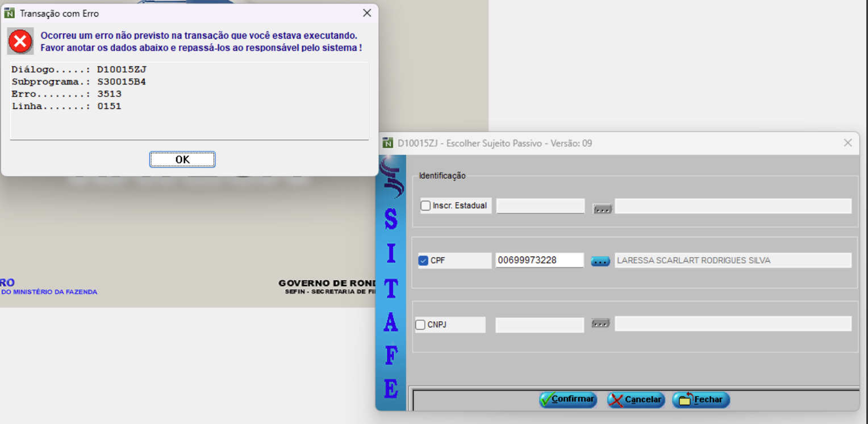868x424 pixels.
Task: Open the Inscr. Estadual lookup ellipsis button
Action: [x=602, y=209]
